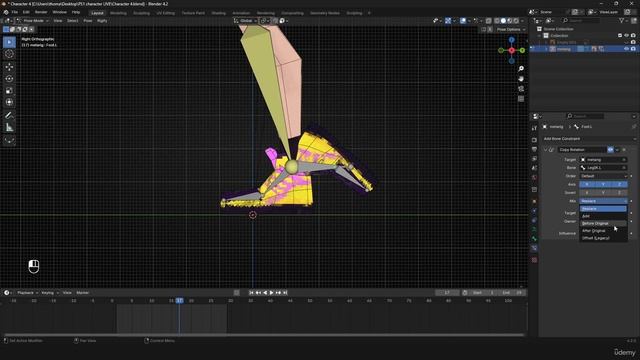640x360 pixels.
Task: Open the Bone Constraints properties tab
Action: tap(534, 248)
